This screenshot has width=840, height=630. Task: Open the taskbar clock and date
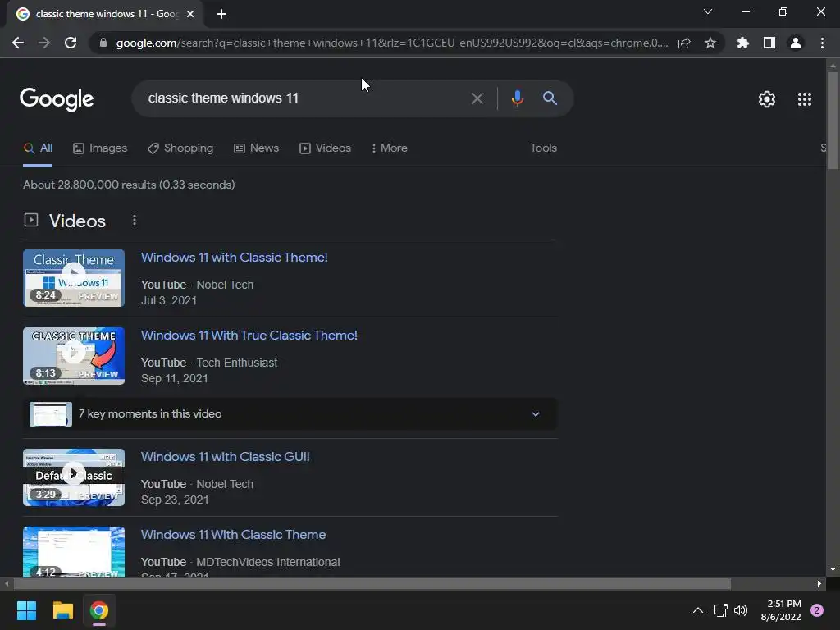[781, 610]
